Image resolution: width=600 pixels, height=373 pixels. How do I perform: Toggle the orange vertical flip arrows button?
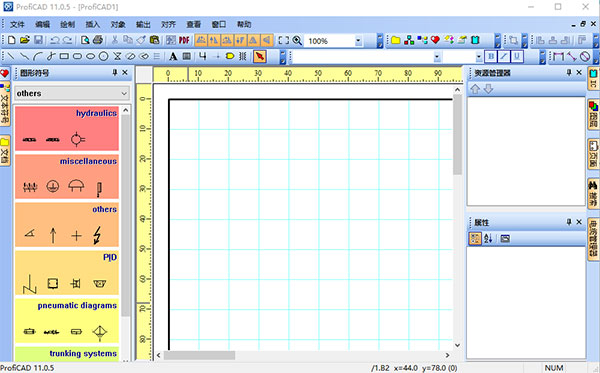tap(214, 40)
